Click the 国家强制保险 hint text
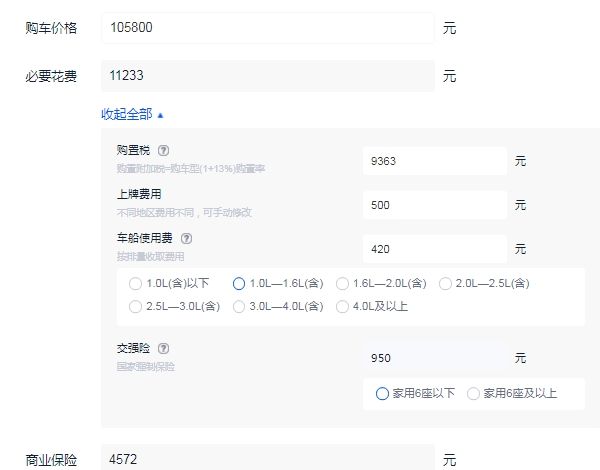The width and height of the screenshot is (600, 470). [x=146, y=367]
